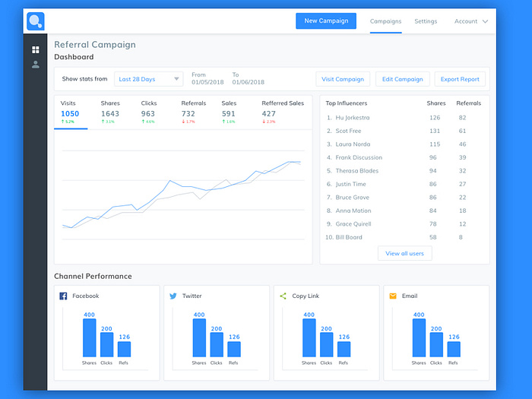
Task: Switch to the Campaigns tab
Action: [386, 21]
